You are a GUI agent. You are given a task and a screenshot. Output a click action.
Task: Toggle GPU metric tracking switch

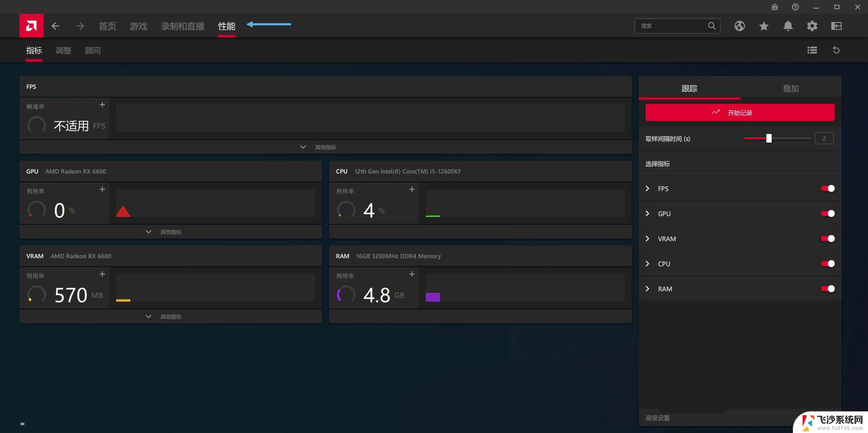click(827, 213)
